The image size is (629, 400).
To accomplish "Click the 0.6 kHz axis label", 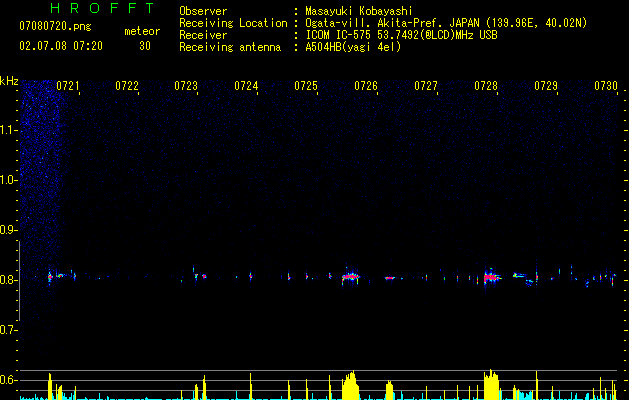I will click(9, 380).
